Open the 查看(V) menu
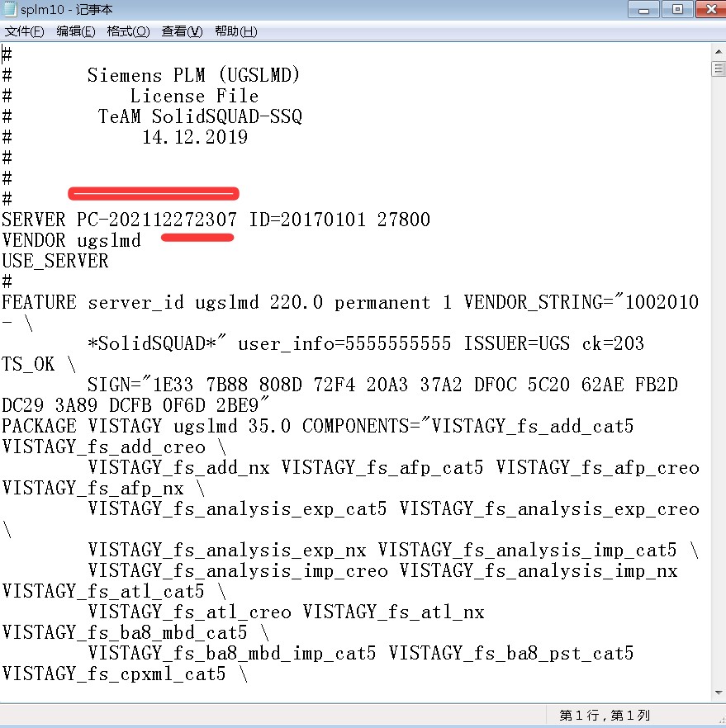The width and height of the screenshot is (726, 728). (182, 31)
